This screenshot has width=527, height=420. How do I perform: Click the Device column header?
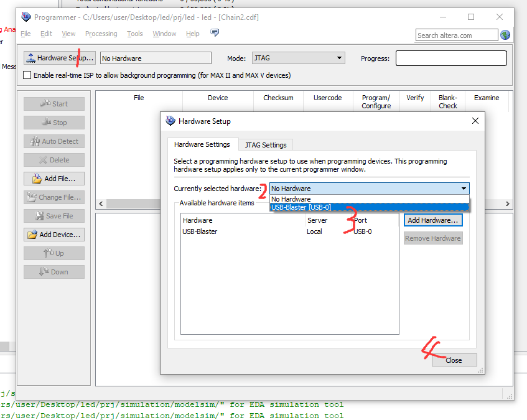pyautogui.click(x=218, y=98)
